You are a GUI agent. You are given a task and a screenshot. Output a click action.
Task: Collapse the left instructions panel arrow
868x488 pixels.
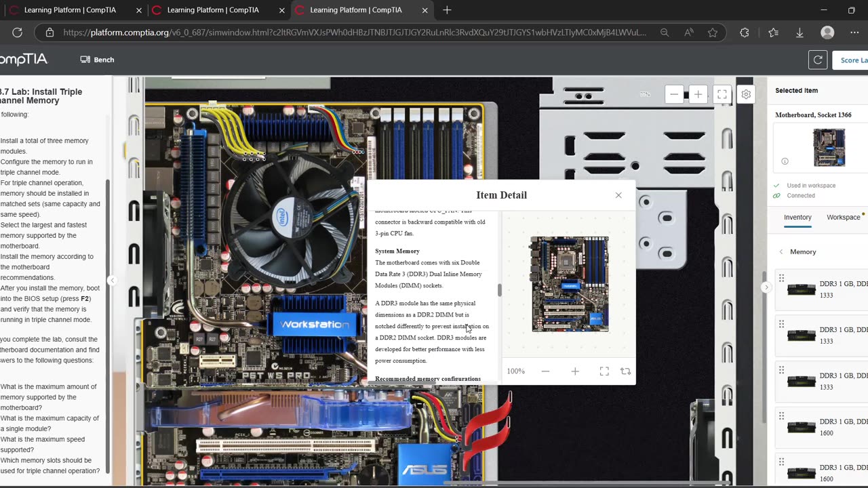(113, 280)
